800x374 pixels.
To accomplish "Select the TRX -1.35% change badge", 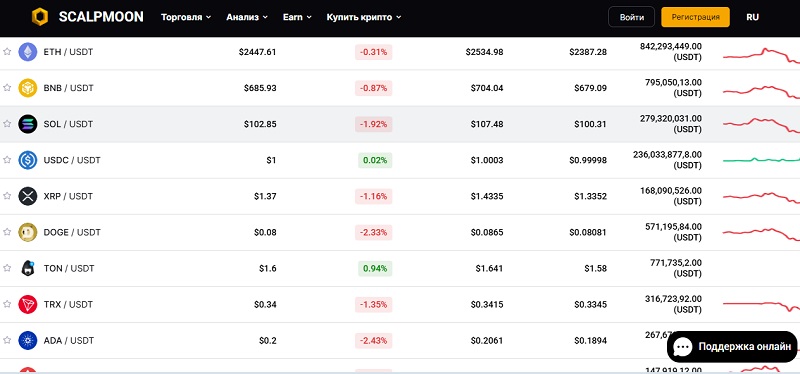I will click(x=373, y=305).
